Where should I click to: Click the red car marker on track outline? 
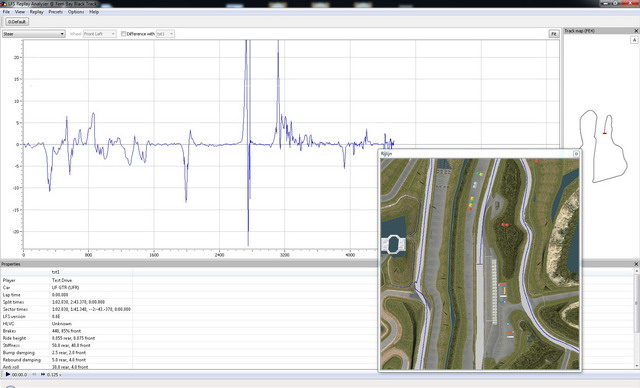[x=604, y=133]
